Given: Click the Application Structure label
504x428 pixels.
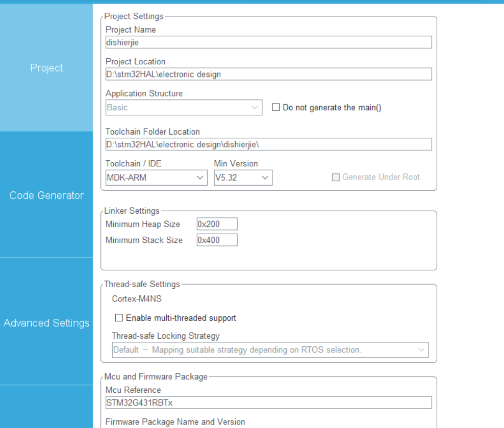Looking at the screenshot, I should [x=144, y=93].
